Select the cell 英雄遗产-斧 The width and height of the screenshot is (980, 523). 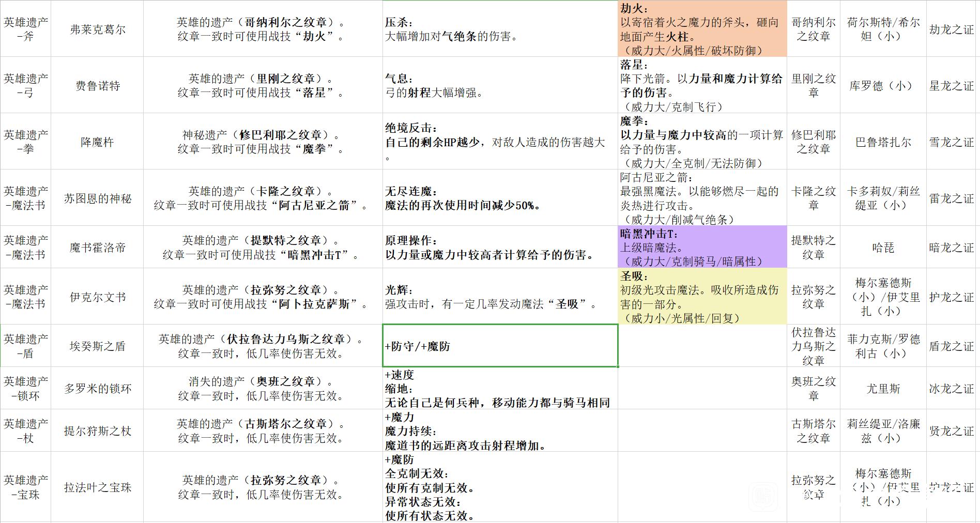25,29
